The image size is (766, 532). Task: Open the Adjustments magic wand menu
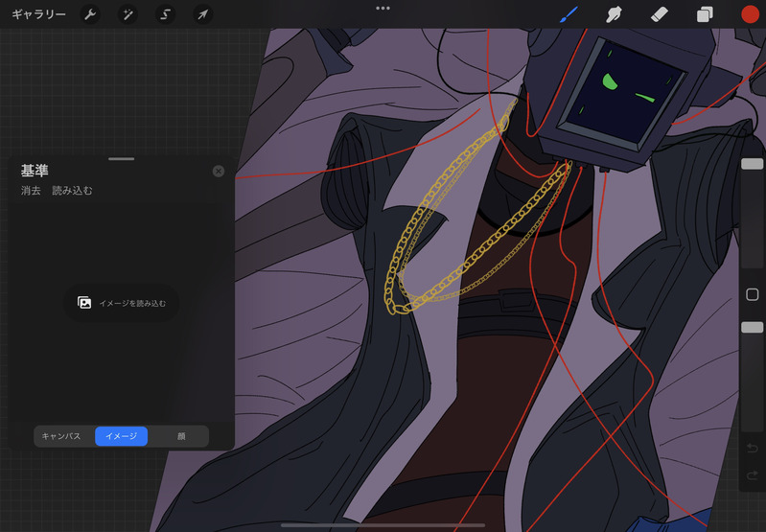pyautogui.click(x=128, y=14)
